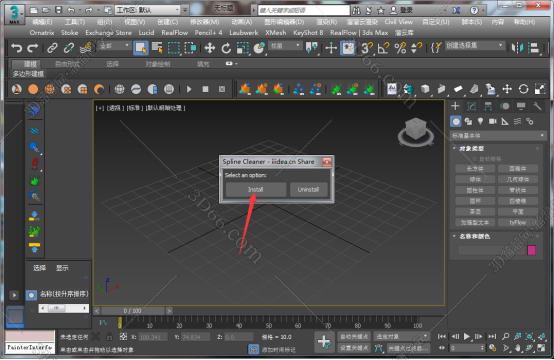The image size is (554, 360).
Task: Open the primitives type dropdown in Create panel
Action: click(x=498, y=135)
